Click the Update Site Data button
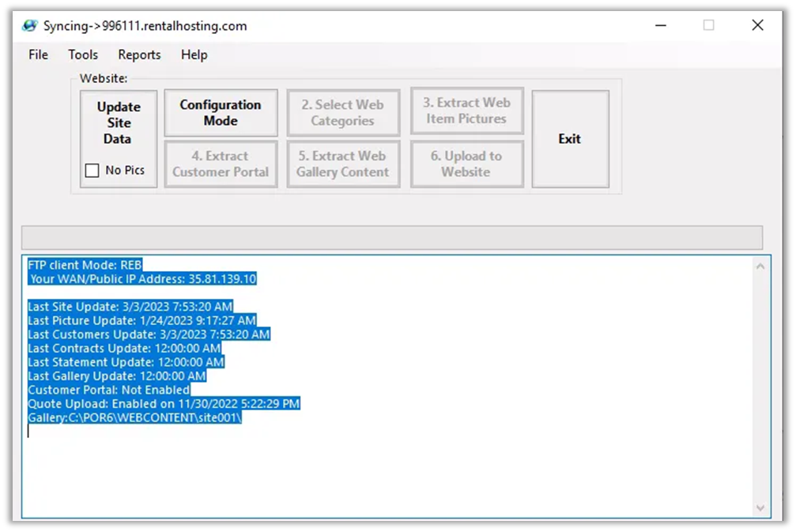 point(119,123)
